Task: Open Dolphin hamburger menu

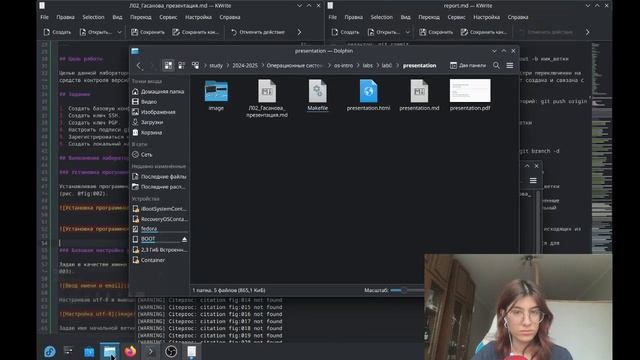Action: (510, 65)
